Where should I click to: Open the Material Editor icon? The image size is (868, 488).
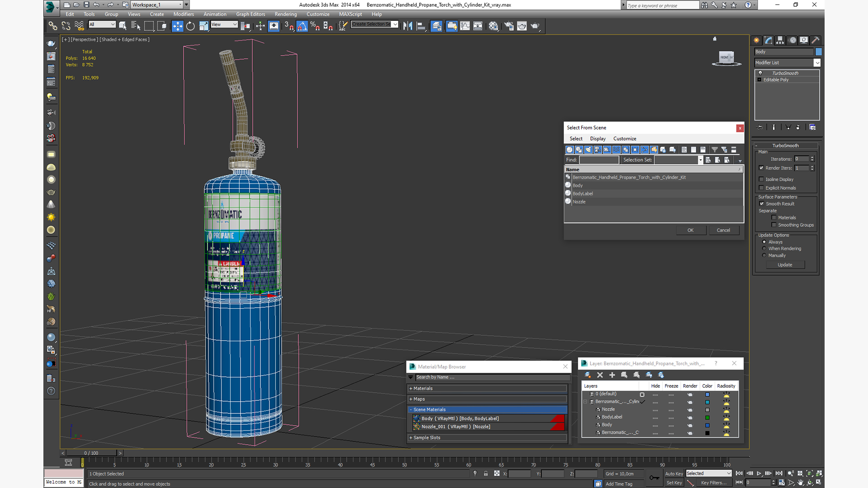(x=493, y=26)
